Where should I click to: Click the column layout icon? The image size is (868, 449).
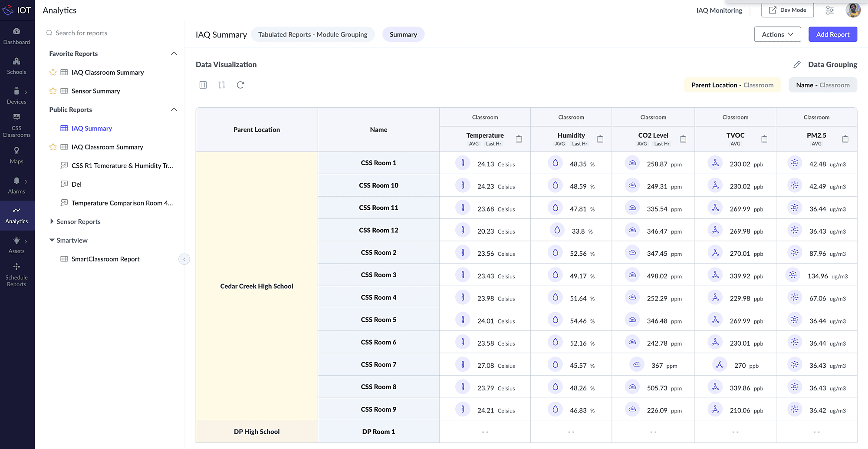click(x=203, y=85)
